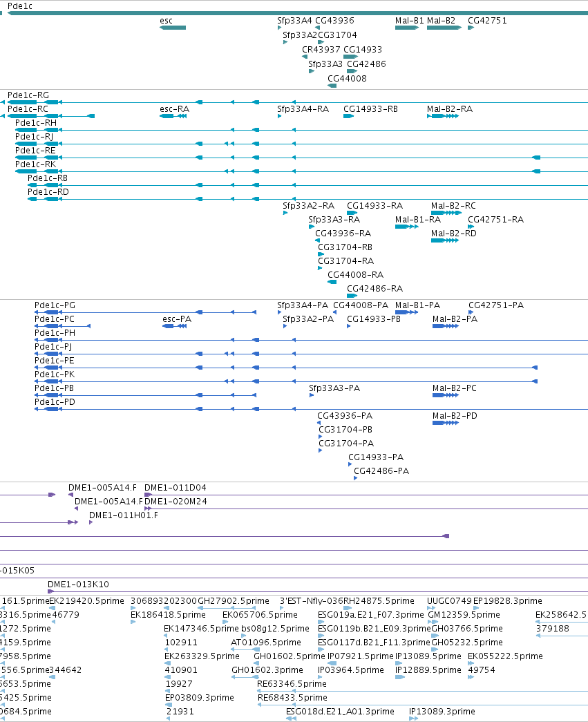The height and width of the screenshot is (722, 588).
Task: Select the Mal-B2 gene arrow glyph
Action: pos(444,28)
